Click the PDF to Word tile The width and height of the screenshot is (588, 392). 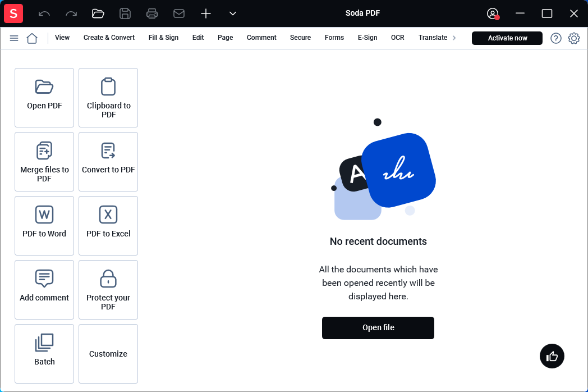[44, 226]
